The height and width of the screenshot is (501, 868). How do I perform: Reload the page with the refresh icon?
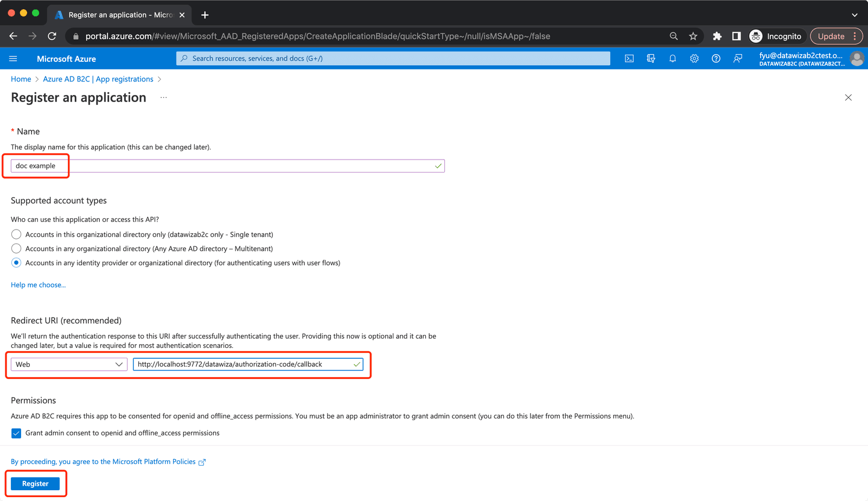pyautogui.click(x=52, y=36)
